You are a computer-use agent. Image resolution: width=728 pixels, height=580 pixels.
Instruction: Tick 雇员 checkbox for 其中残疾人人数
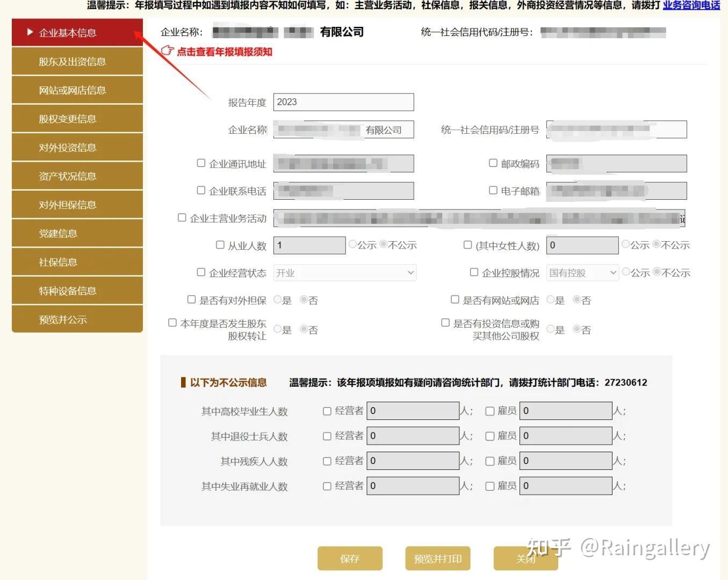pyautogui.click(x=489, y=461)
